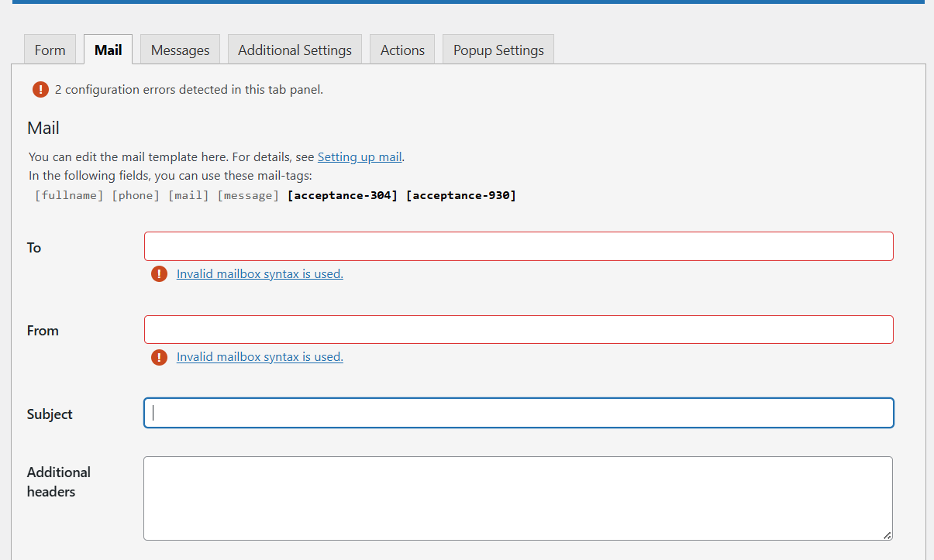Click the error icon beside the configuration errors notice
This screenshot has height=560, width=934.
point(40,90)
